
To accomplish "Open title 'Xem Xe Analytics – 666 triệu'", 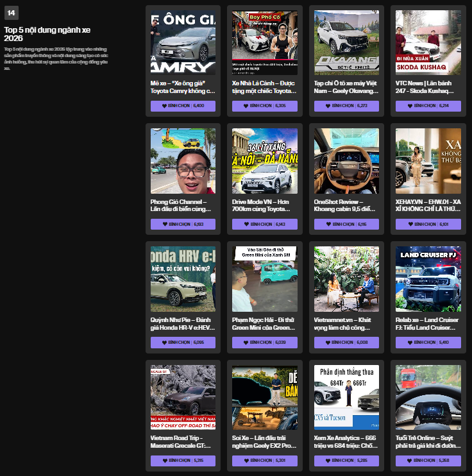I will tap(346, 442).
